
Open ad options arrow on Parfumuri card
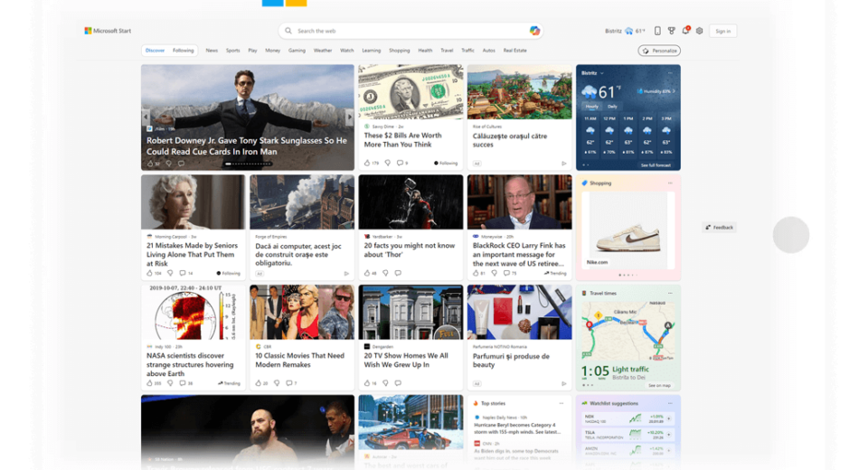564,383
